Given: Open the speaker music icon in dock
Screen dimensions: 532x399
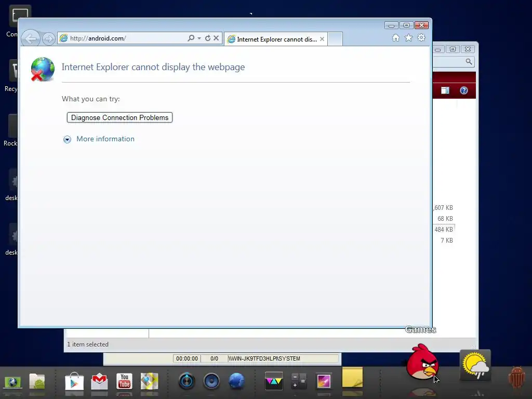Looking at the screenshot, I should coord(211,381).
